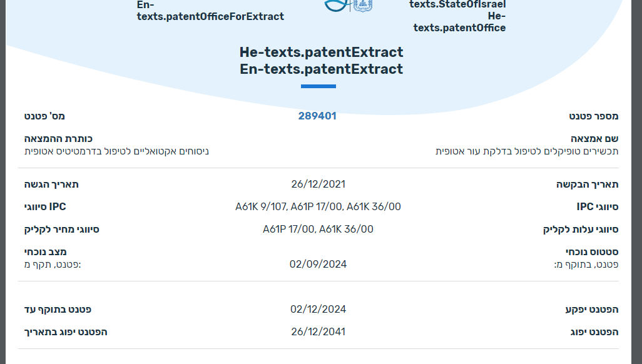Click the value A61P 17/00, A61K 36/00
This screenshot has height=364, width=642.
(318, 229)
